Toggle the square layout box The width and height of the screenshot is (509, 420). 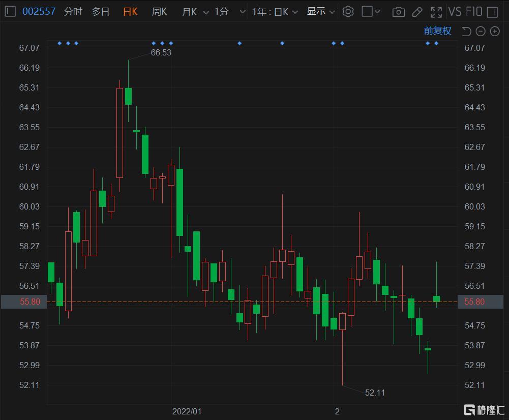pos(367,12)
